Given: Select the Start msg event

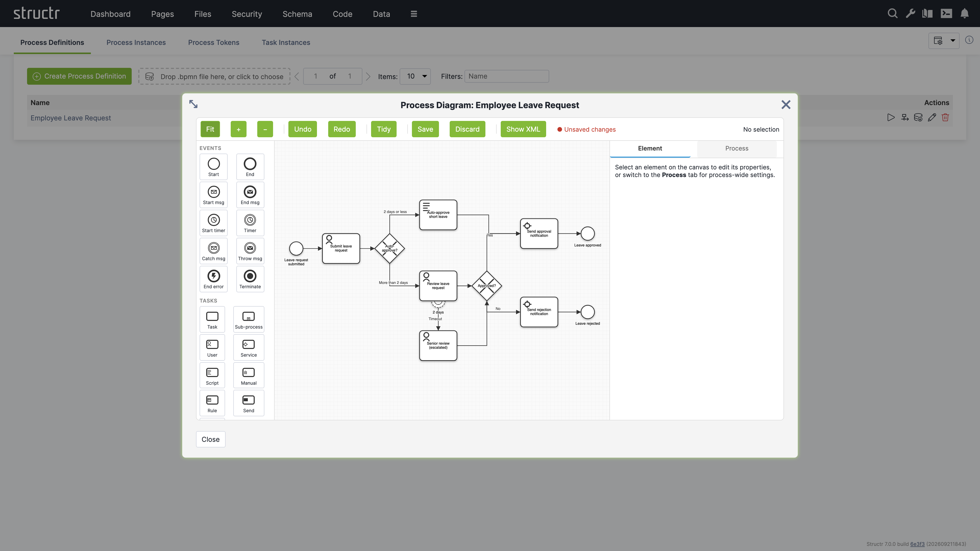Looking at the screenshot, I should (x=213, y=195).
